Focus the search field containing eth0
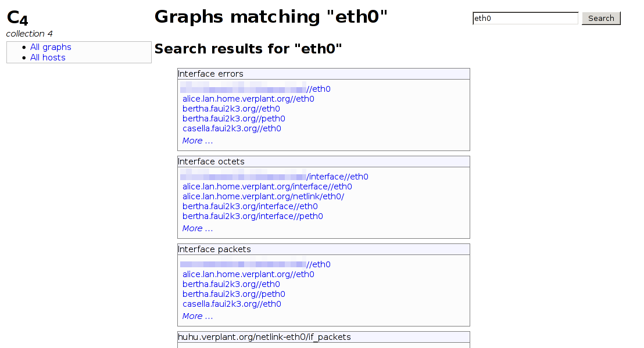Viewport: 644px width, 348px height. (x=525, y=19)
